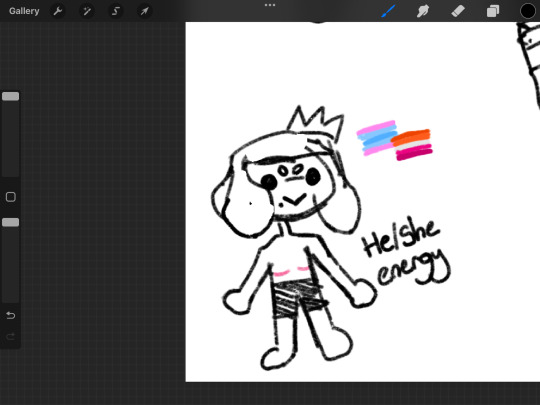Undo the last stroke
This screenshot has height=405, width=540.
11,315
